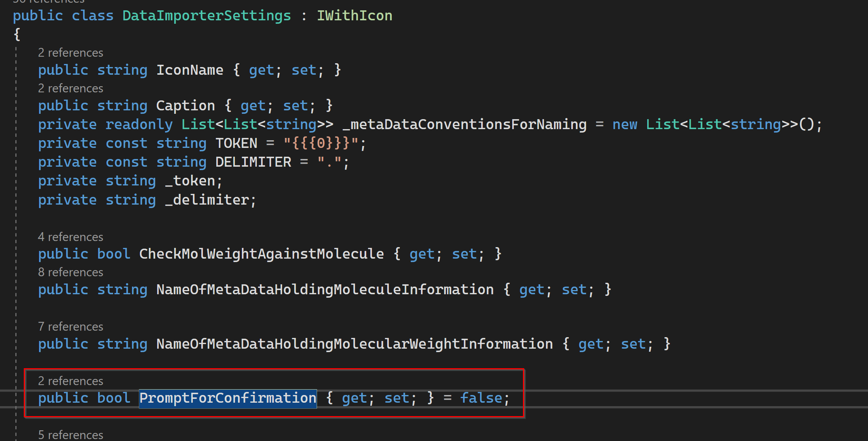
Task: Click the '2 references' link above IconName
Action: tap(71, 52)
